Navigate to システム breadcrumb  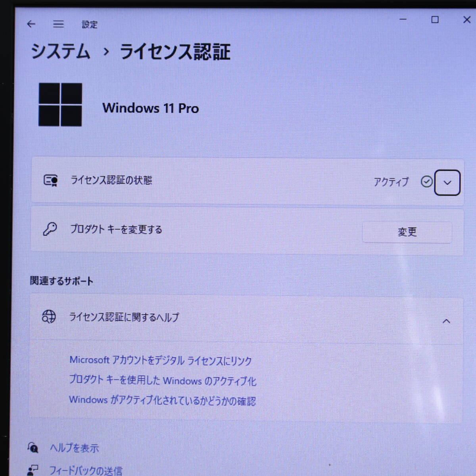coord(61,52)
